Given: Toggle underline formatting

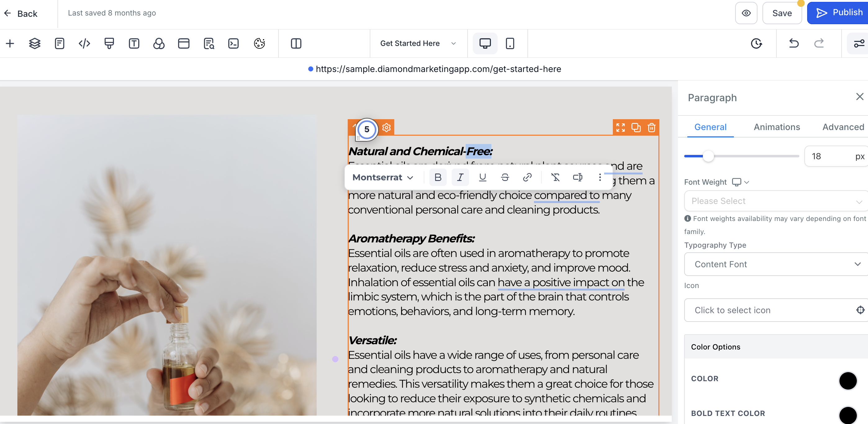Looking at the screenshot, I should [483, 177].
